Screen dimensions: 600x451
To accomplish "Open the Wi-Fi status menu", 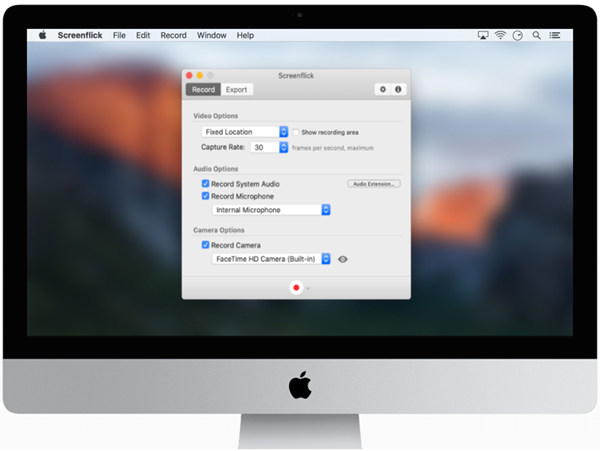I will [x=500, y=35].
